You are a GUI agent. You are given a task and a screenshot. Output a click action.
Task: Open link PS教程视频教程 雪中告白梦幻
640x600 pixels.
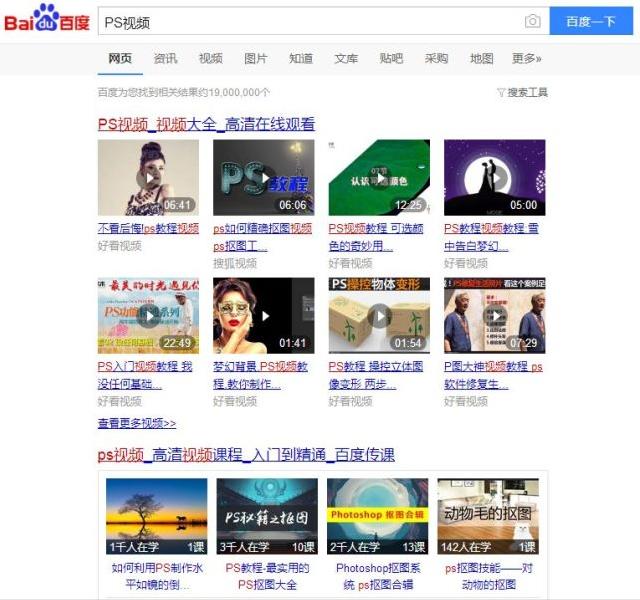(x=491, y=237)
